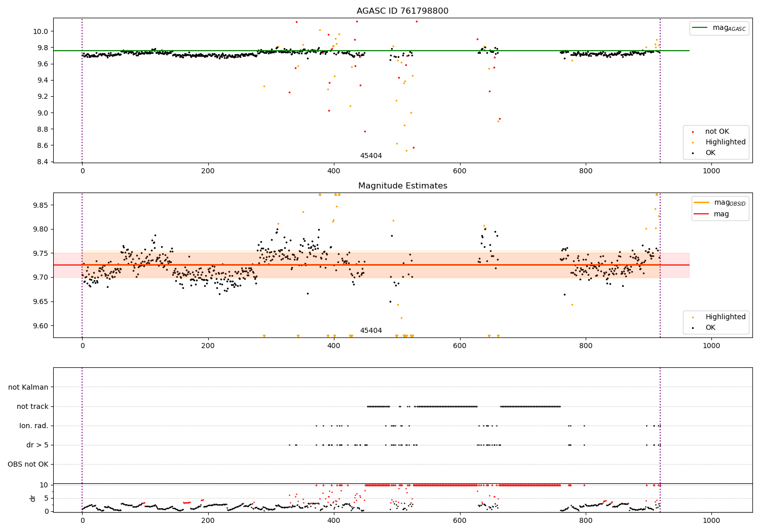Click the 'OBS not OK' row label
The height and width of the screenshot is (532, 760).
pos(28,464)
